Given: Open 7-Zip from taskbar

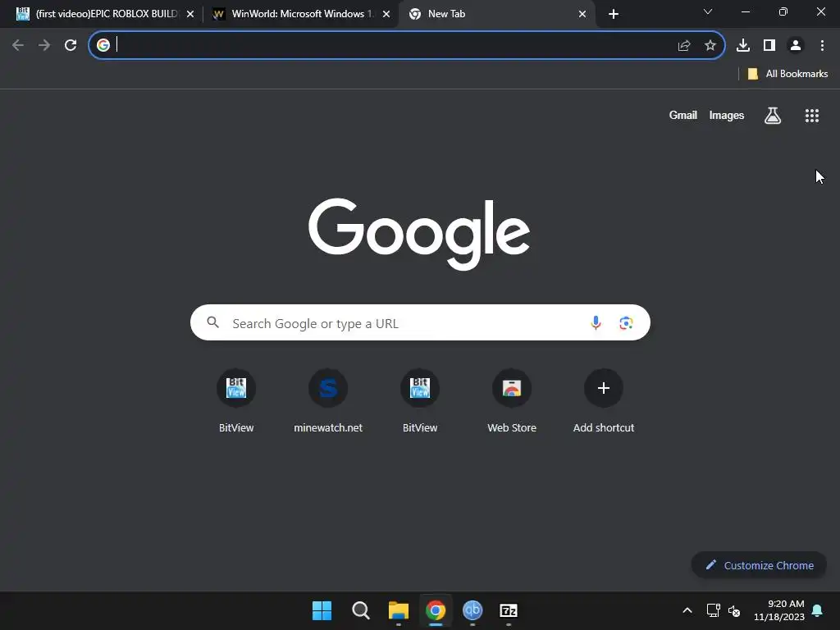Looking at the screenshot, I should (509, 610).
